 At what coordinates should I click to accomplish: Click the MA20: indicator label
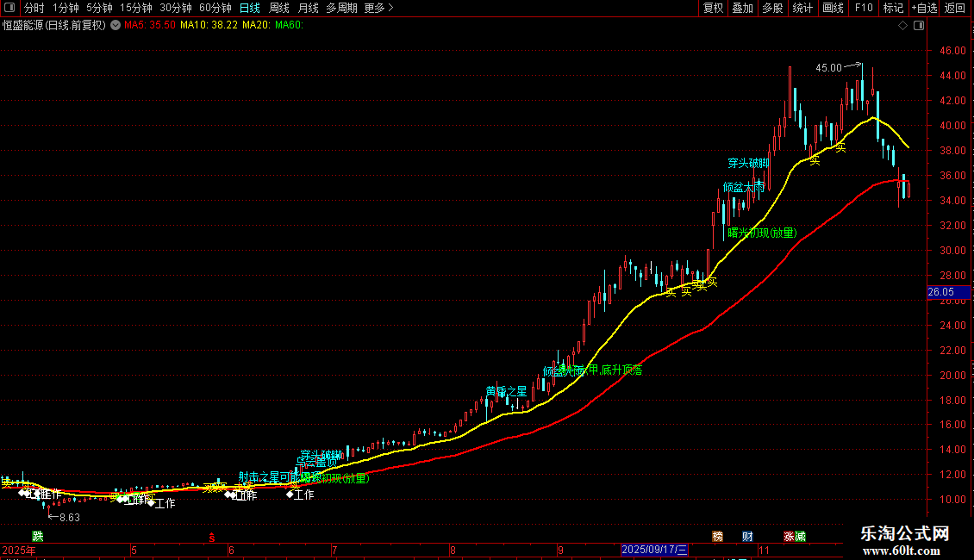[257, 26]
